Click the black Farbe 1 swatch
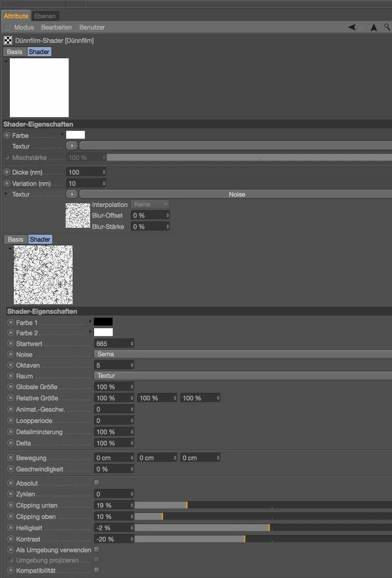 coord(103,322)
